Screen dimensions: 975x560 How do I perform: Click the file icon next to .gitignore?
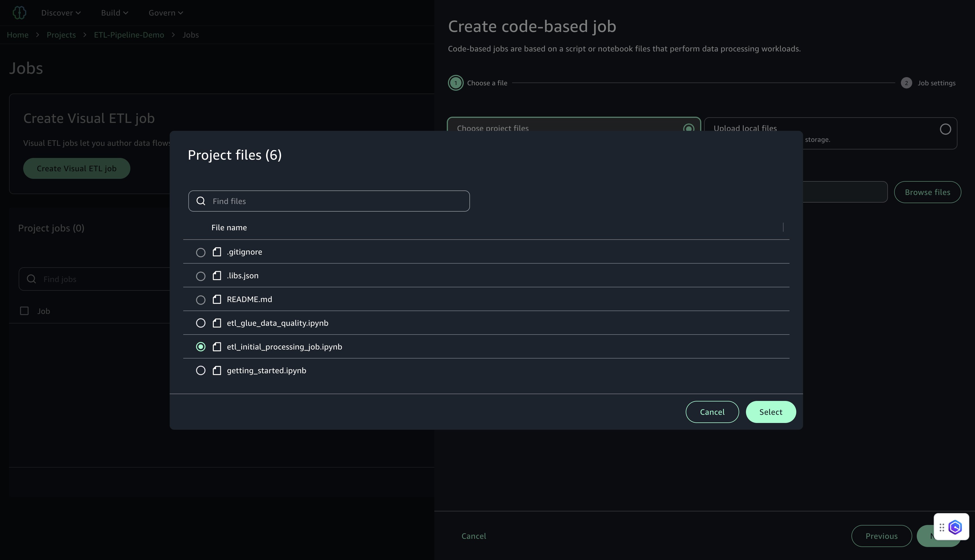pyautogui.click(x=217, y=252)
